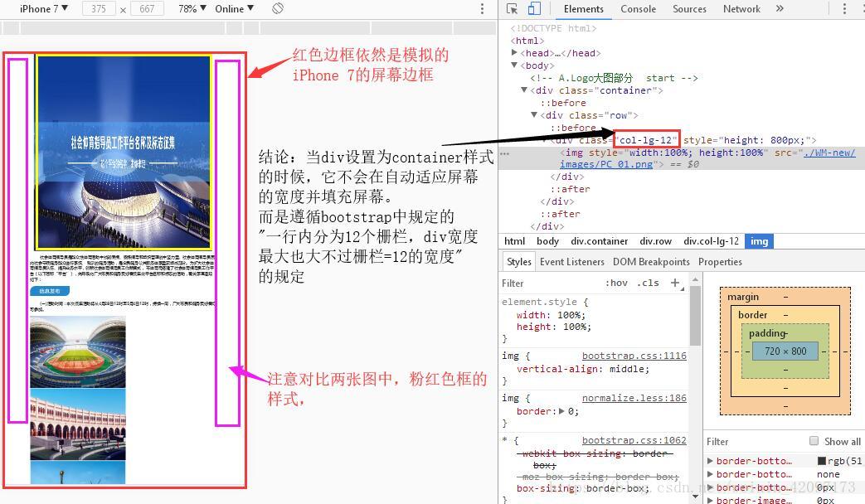This screenshot has height=504, width=865.
Task: Click the device width field 375
Action: 99,9
